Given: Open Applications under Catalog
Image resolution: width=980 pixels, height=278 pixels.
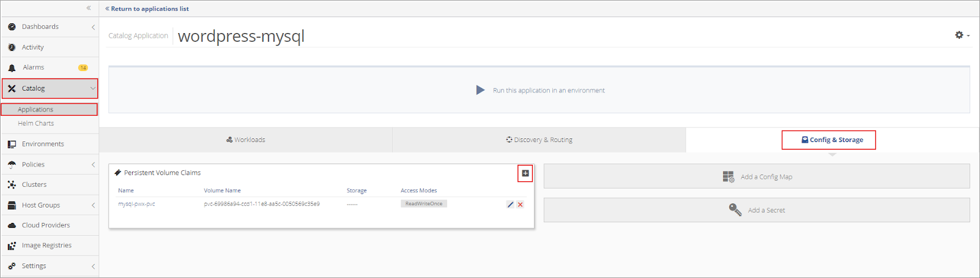Looking at the screenshot, I should pos(35,110).
